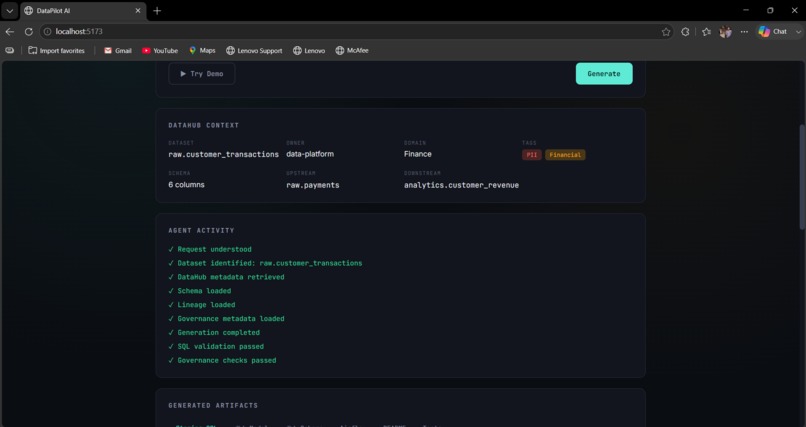Screen dimensions: 806x427
Task: Select dataset name raw.customer_transactions in DataHub Context
Action: point(224,154)
